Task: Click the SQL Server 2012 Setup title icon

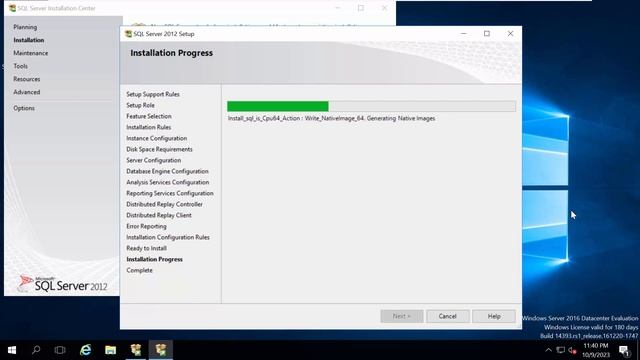Action: point(128,34)
